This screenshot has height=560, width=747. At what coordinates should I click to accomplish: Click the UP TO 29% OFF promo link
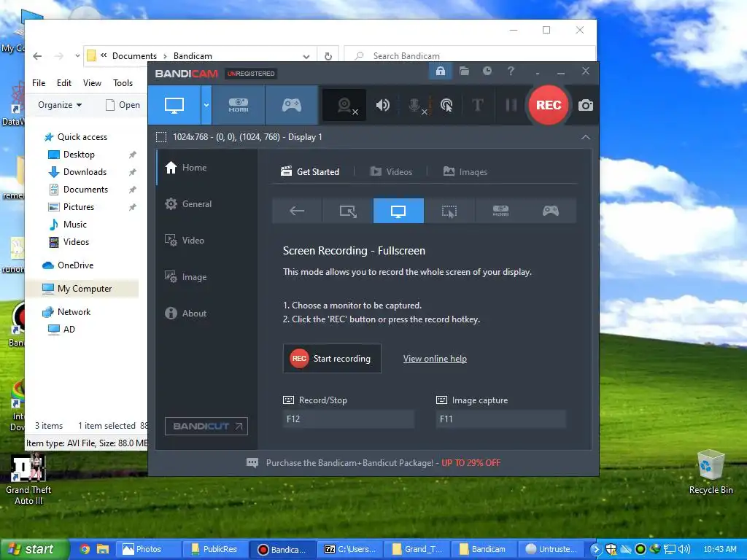click(x=471, y=463)
